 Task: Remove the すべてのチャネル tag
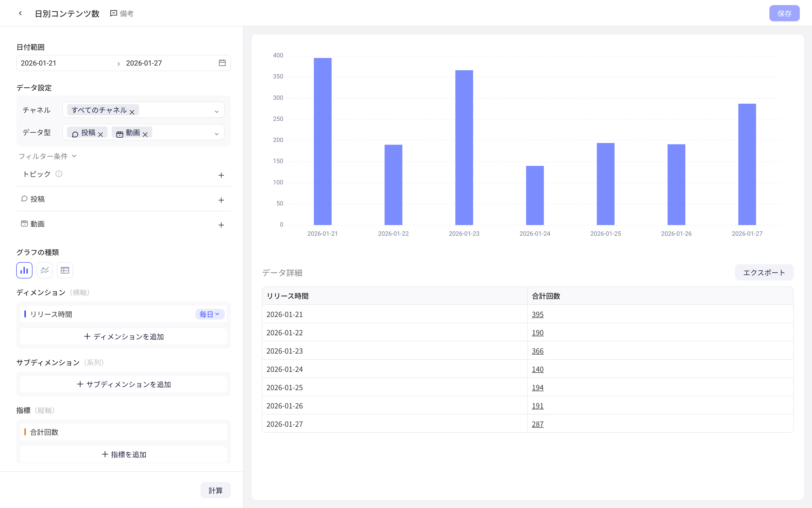pyautogui.click(x=132, y=112)
